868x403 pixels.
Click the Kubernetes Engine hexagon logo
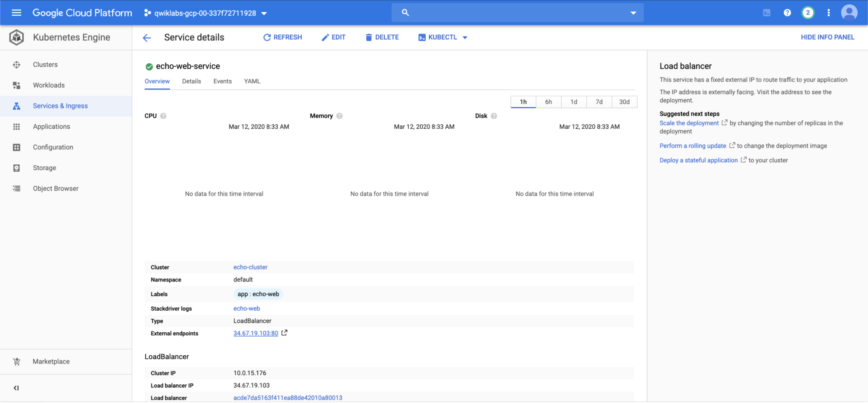tap(16, 37)
